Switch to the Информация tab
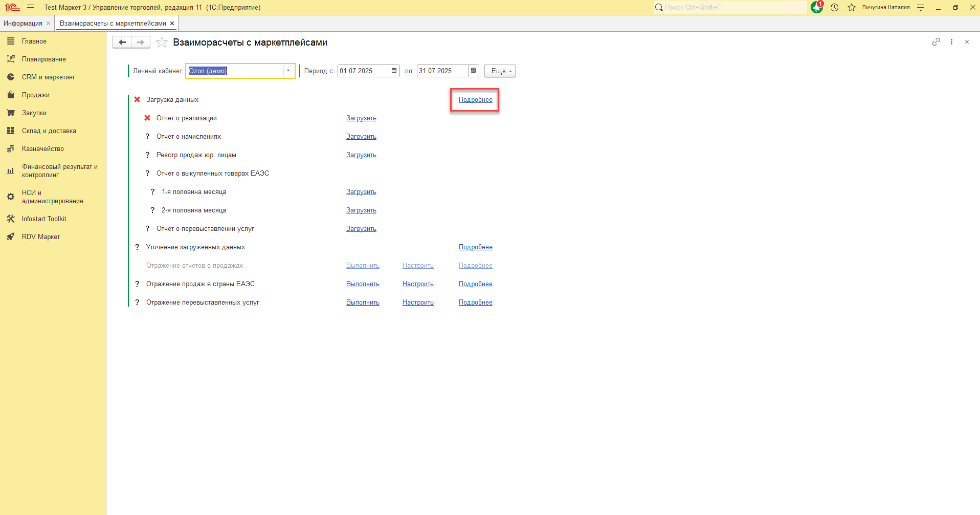 click(23, 24)
